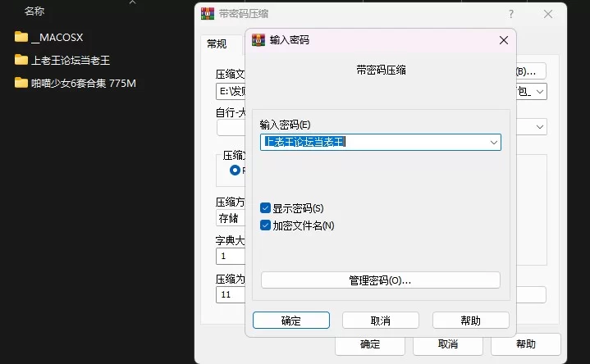Open 管理密码(O)... button
Viewport: 590px width, 364px height.
click(380, 280)
